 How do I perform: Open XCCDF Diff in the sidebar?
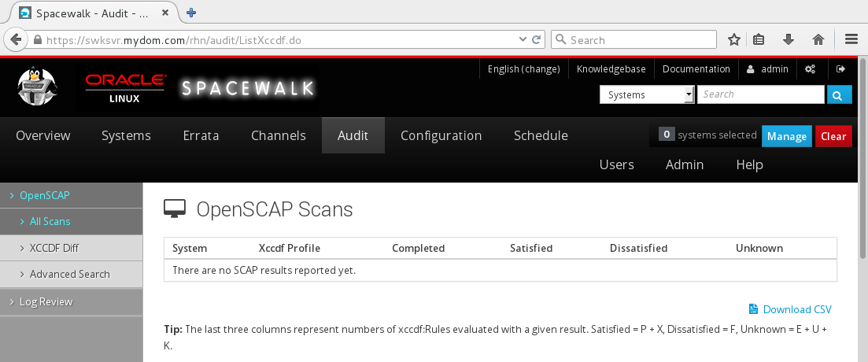(71, 248)
